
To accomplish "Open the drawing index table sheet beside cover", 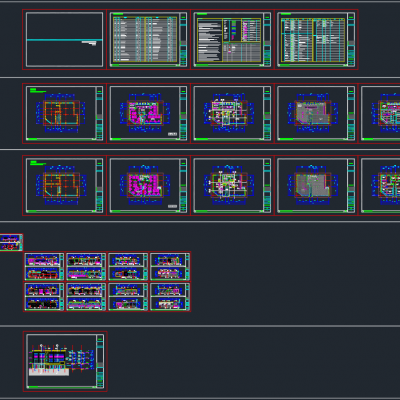I will 148,40.
